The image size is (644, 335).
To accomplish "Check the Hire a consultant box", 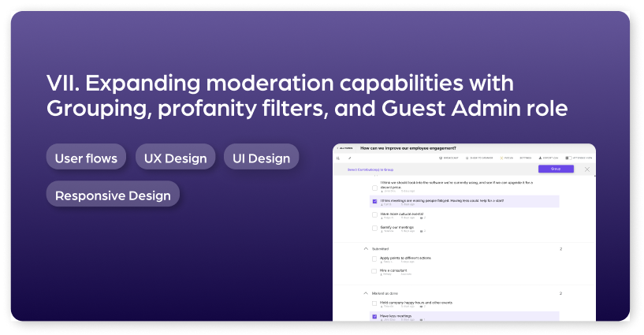I will point(374,271).
